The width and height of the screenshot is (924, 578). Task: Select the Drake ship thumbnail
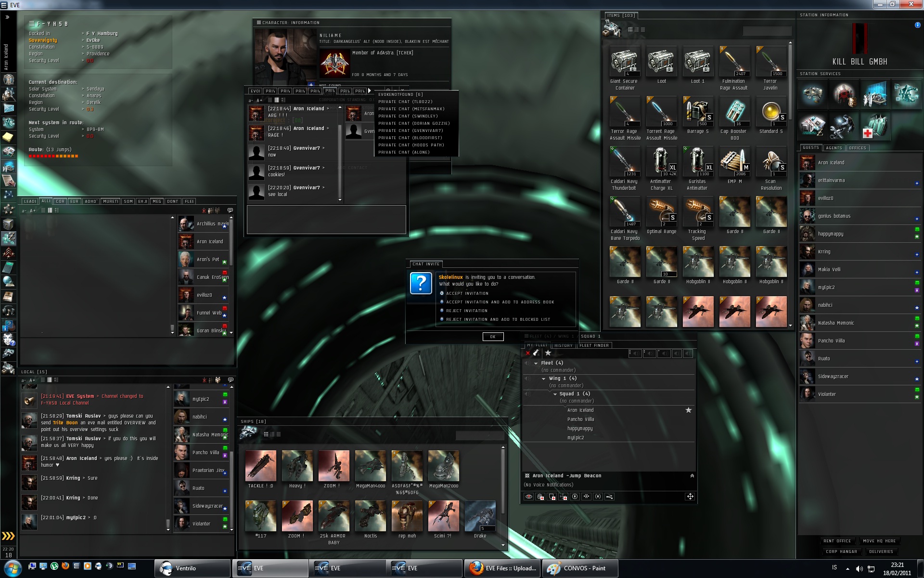pos(480,517)
